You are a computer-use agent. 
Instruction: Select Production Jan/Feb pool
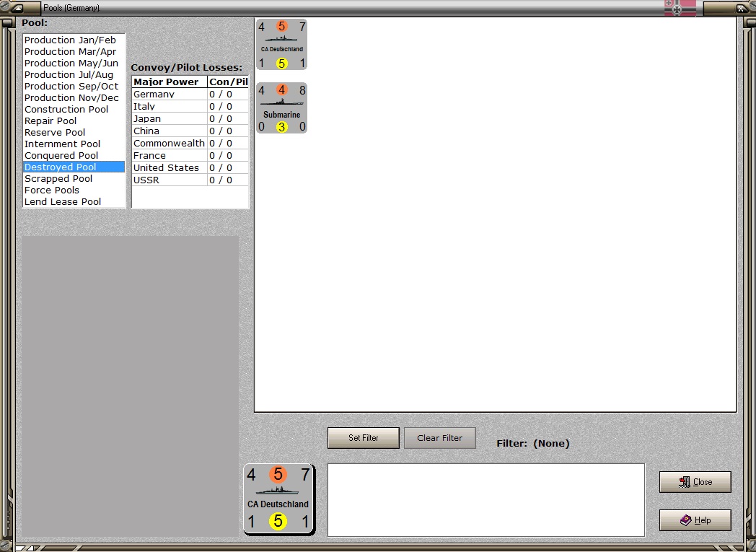pos(74,40)
